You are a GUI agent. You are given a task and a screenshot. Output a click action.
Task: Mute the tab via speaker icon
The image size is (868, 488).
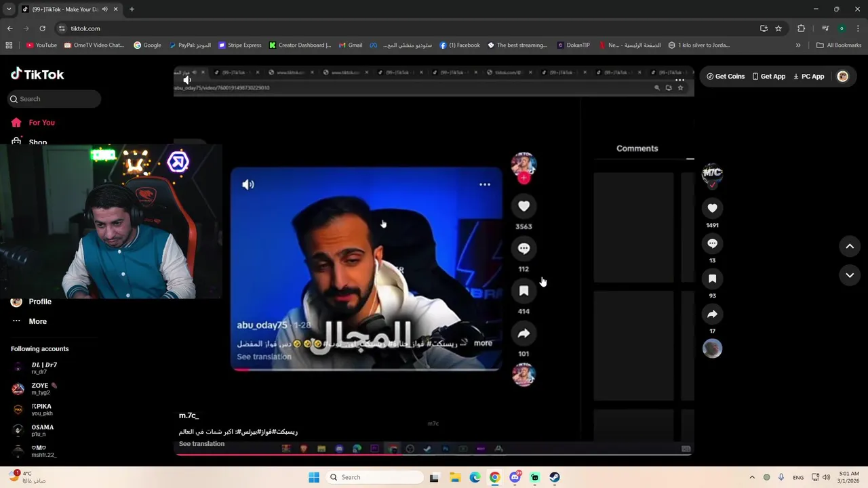(x=104, y=9)
